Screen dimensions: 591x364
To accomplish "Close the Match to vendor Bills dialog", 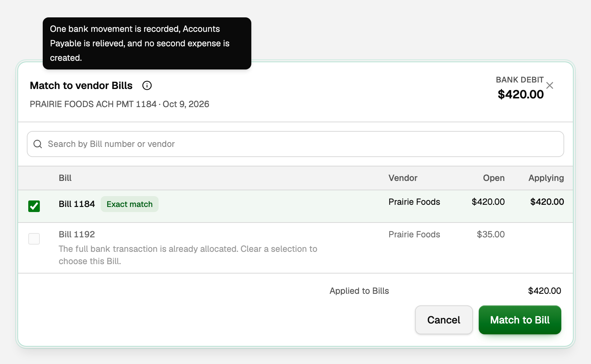I will click(550, 85).
